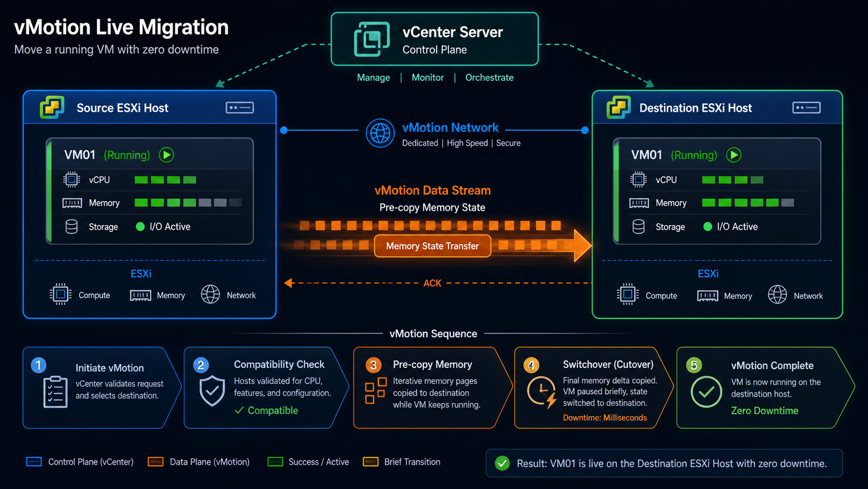Image resolution: width=868 pixels, height=489 pixels.
Task: Click the Memory State Transfer button
Action: [x=432, y=246]
